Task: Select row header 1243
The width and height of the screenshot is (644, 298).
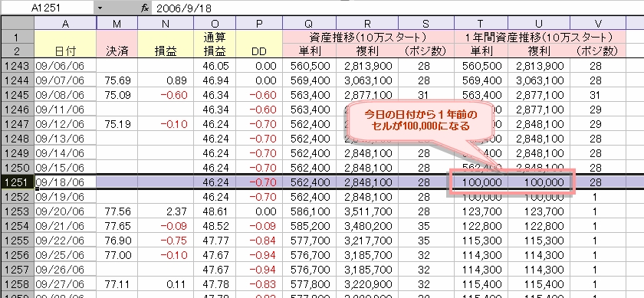Action: point(17,66)
